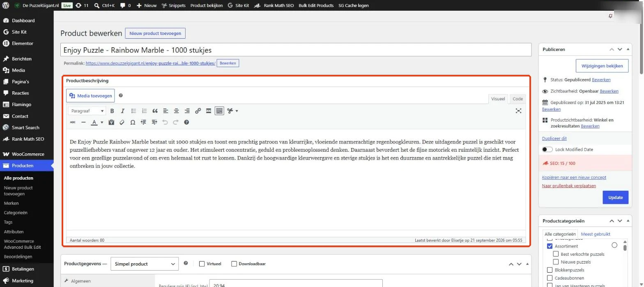Insert a bulleted list

(x=133, y=111)
